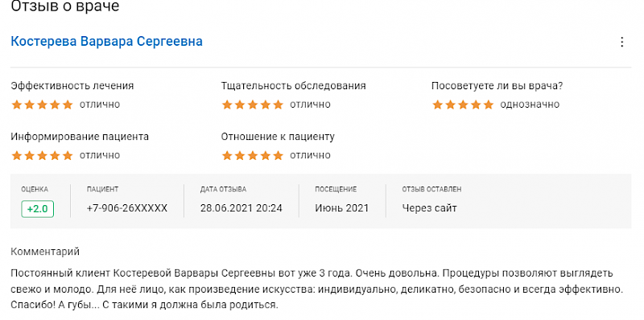Click the patient phone number +7-906-26XXXXX
Image resolution: width=644 pixels, height=320 pixels.
(127, 208)
